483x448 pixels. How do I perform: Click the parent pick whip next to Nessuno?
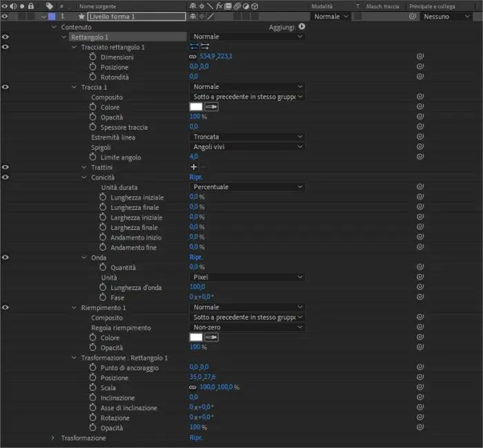pos(413,17)
